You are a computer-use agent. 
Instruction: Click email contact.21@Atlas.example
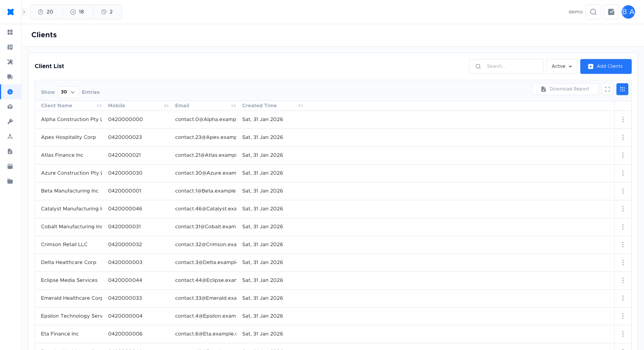[206, 155]
